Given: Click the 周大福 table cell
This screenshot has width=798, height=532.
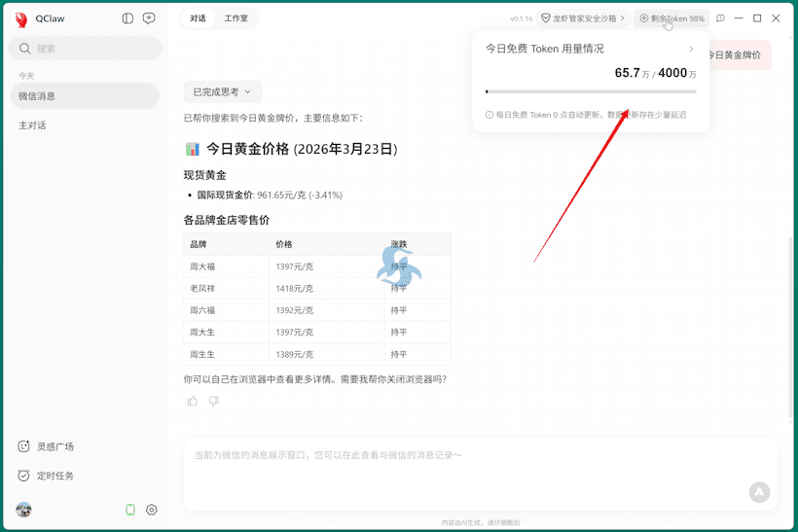Looking at the screenshot, I should coord(226,266).
